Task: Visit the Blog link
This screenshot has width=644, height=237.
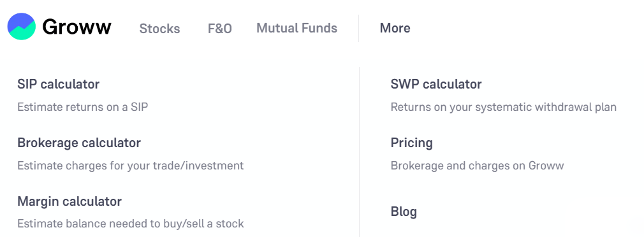Action: tap(404, 212)
